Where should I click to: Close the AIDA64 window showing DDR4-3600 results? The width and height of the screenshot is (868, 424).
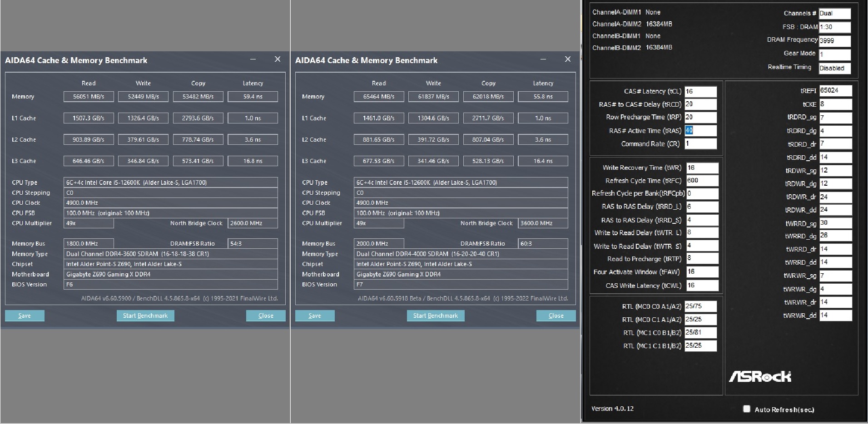tap(278, 59)
